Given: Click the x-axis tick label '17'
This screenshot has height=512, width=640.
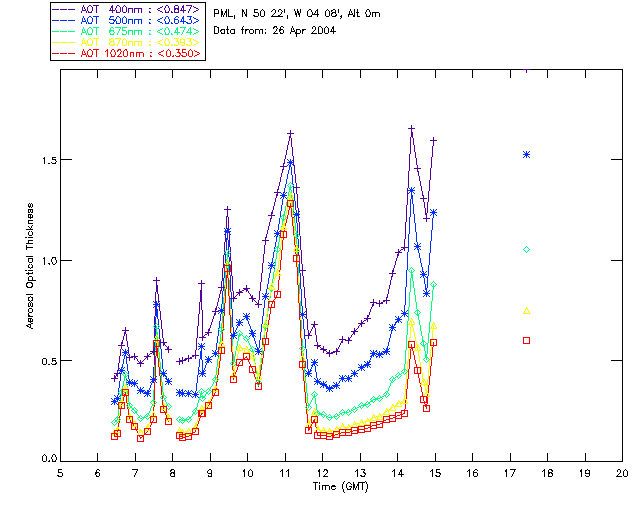Looking at the screenshot, I should tap(510, 473).
